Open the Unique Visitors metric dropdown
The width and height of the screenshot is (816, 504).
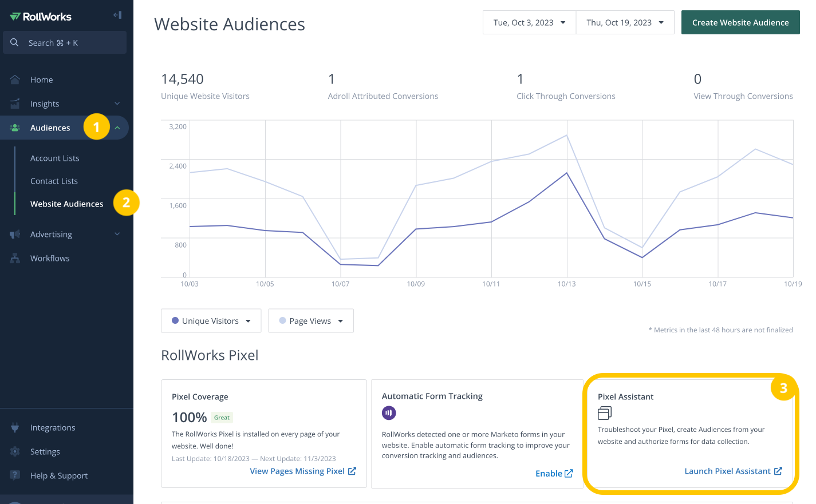pyautogui.click(x=211, y=321)
